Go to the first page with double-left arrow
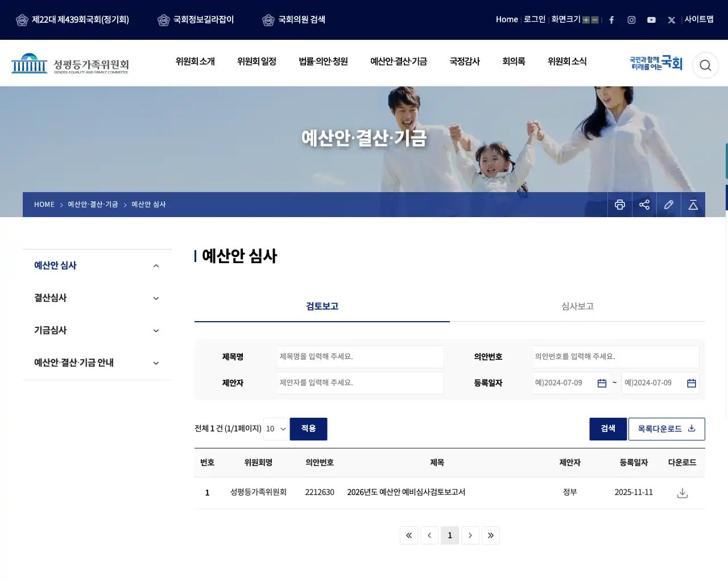728x582 pixels. [409, 535]
